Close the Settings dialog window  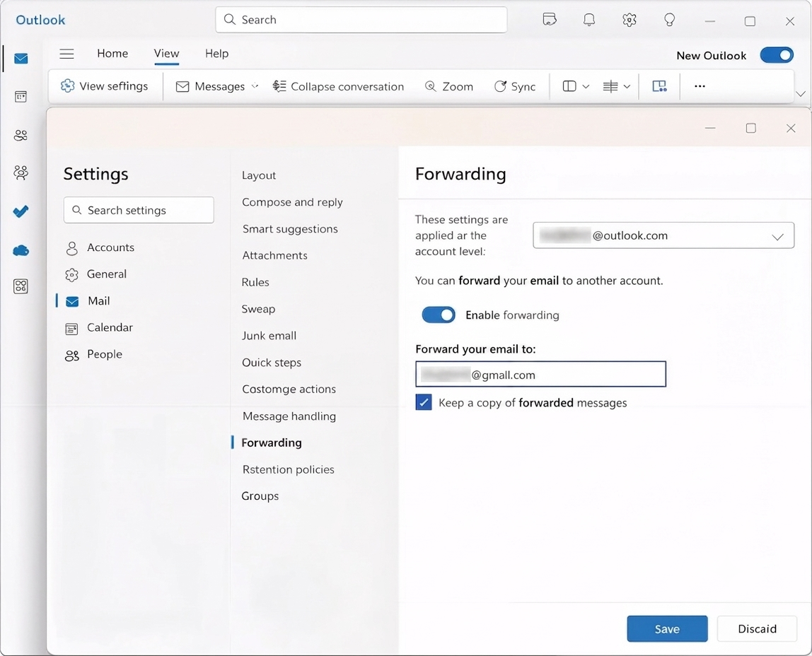[x=790, y=129]
